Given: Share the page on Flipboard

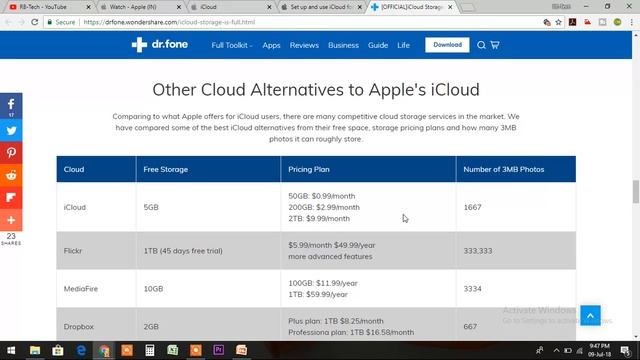Looking at the screenshot, I should [11, 198].
